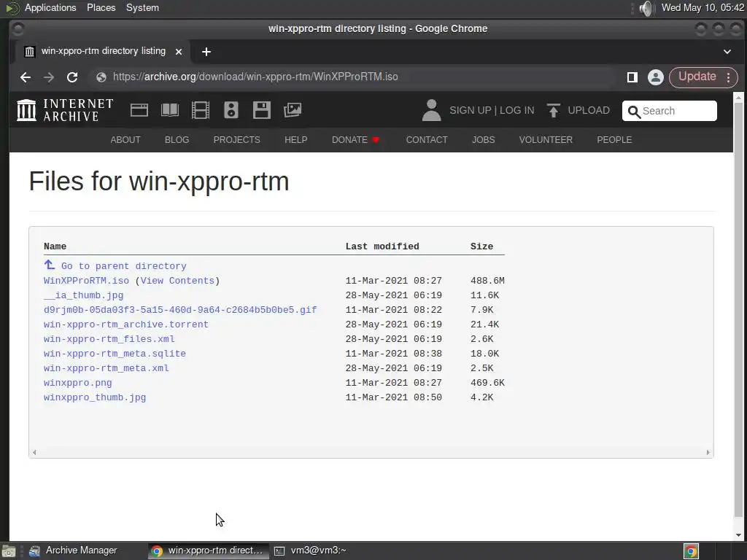747x560 pixels.
Task: Click the file list's left scroll arrow
Action: coord(34,452)
